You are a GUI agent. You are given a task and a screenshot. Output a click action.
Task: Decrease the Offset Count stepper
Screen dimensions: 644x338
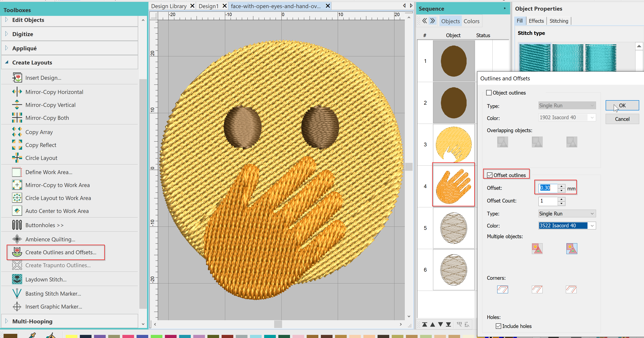[x=561, y=203]
